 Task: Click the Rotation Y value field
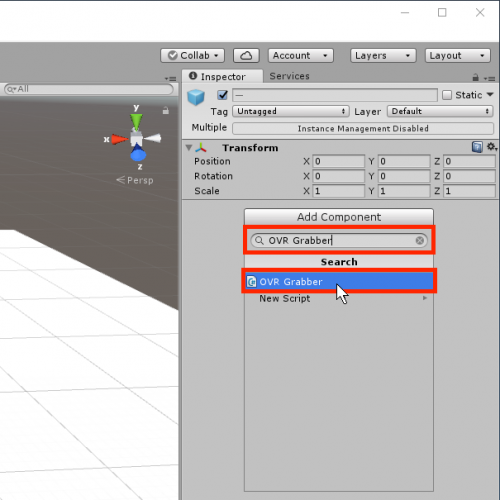pyautogui.click(x=404, y=176)
